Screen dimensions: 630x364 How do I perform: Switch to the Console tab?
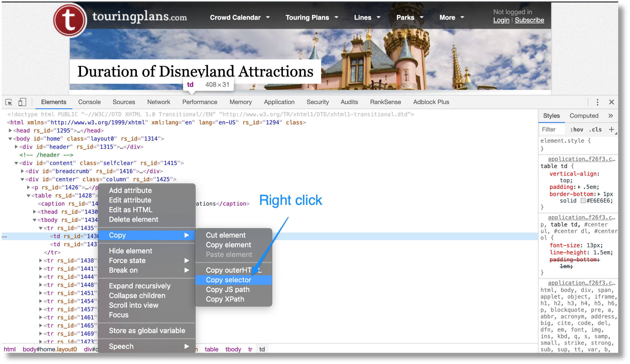click(89, 102)
